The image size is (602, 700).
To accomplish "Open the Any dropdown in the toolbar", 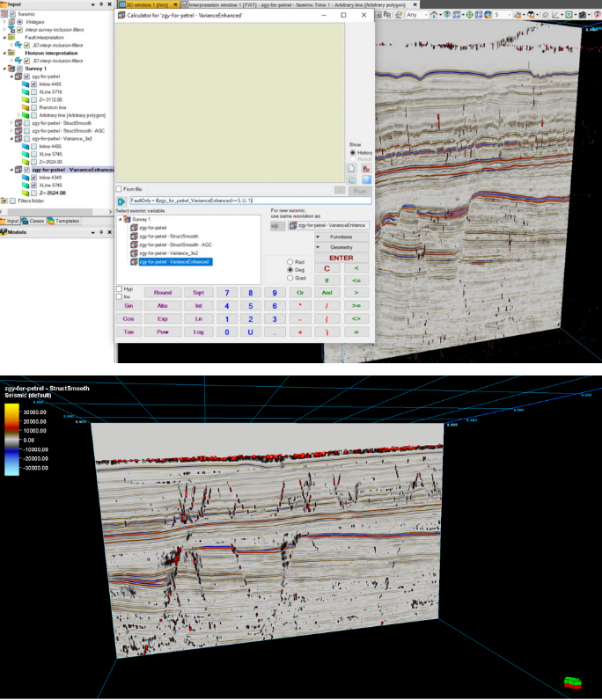I will (x=417, y=15).
